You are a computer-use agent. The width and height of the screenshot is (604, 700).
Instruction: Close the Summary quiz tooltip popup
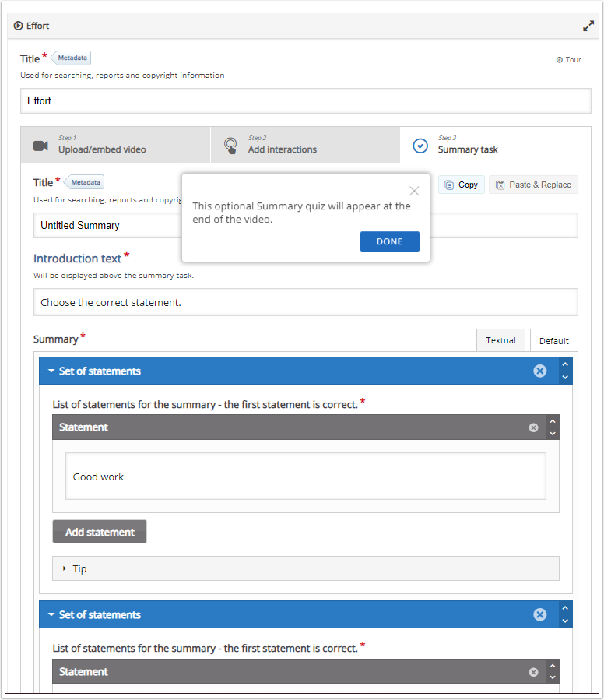[414, 191]
